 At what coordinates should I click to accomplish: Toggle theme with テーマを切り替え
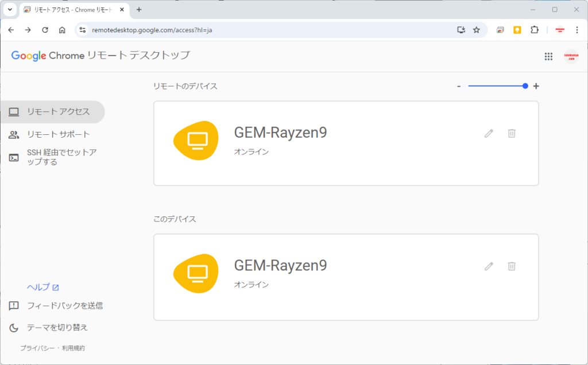pyautogui.click(x=57, y=328)
